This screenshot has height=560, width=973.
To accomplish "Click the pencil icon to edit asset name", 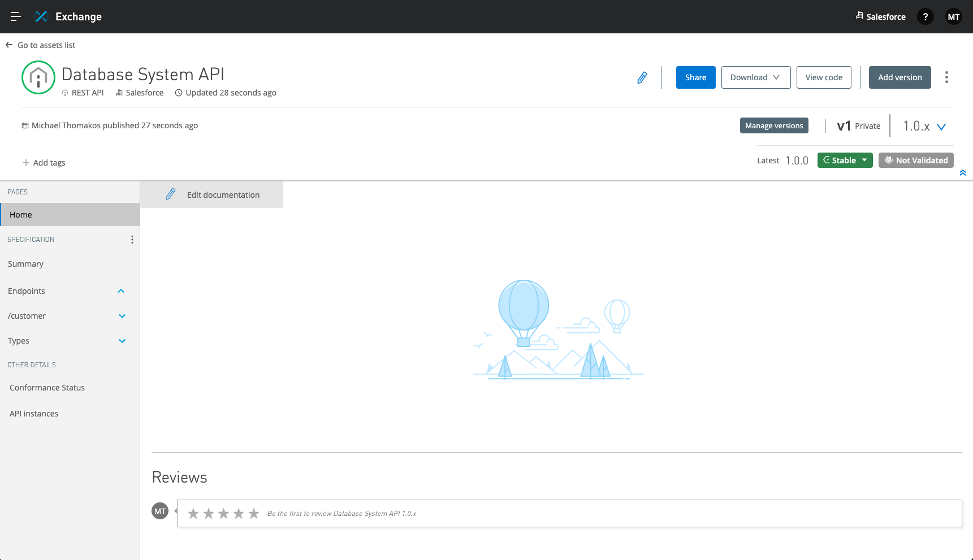I will 642,78.
